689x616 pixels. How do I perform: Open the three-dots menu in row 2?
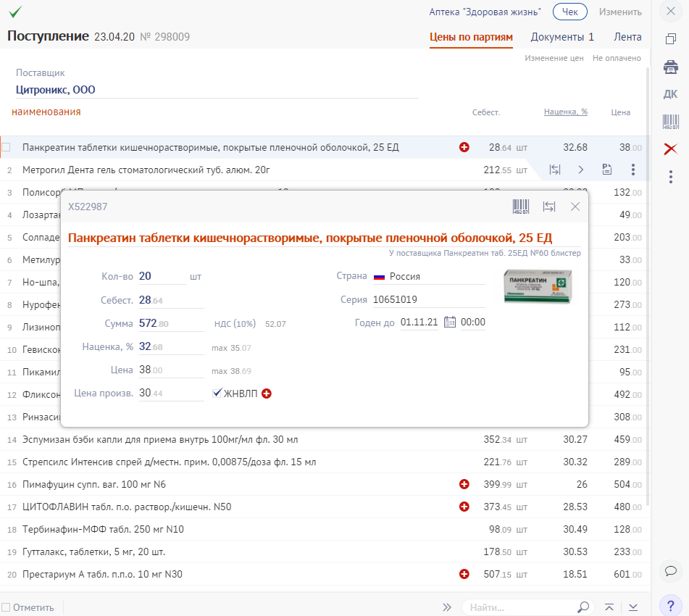point(633,170)
